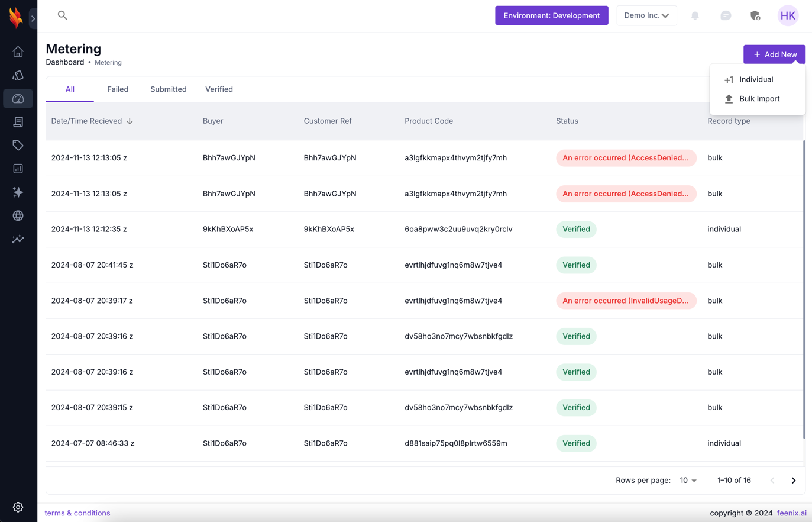Open the price tag sidebar icon
Image resolution: width=812 pixels, height=522 pixels.
click(18, 146)
